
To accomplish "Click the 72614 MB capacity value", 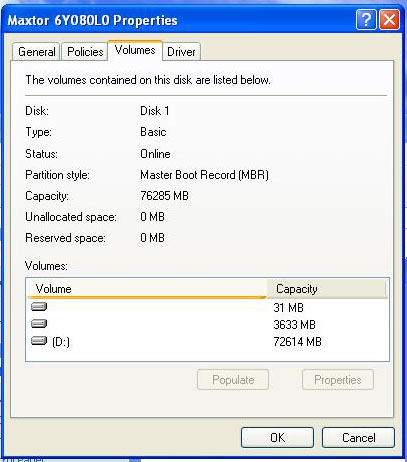I will [297, 342].
